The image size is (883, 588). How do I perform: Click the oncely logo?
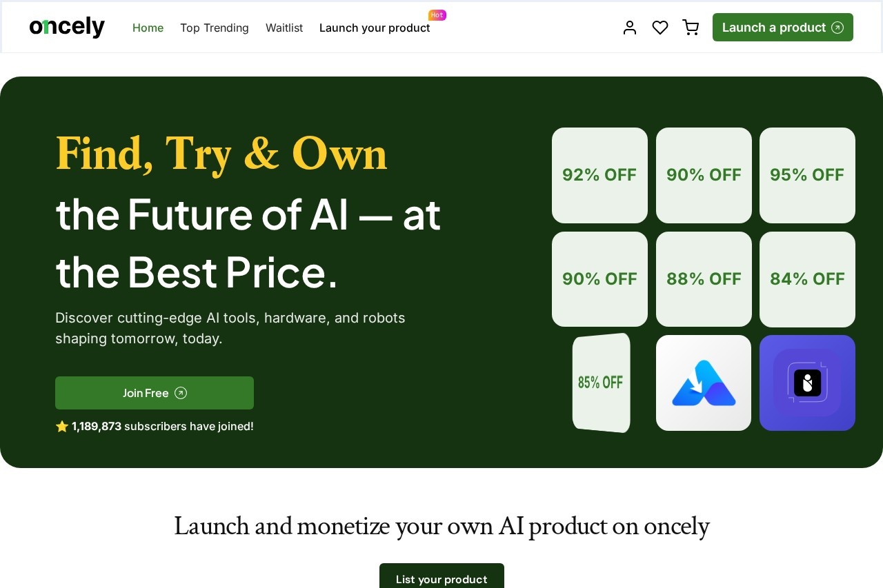coord(67,28)
